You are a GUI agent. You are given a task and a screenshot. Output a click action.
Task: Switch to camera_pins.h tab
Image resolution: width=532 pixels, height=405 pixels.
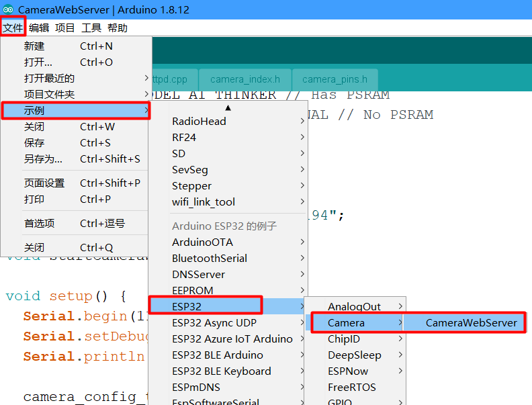335,79
